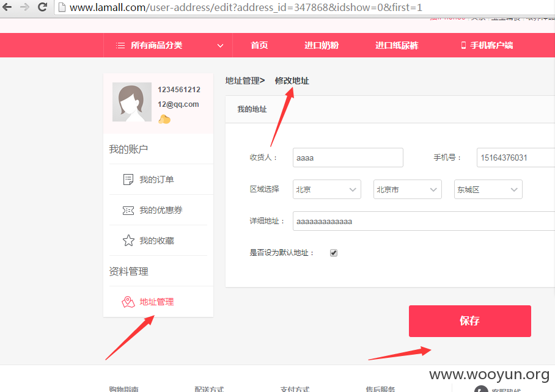Image resolution: width=555 pixels, height=392 pixels.
Task: Click the page document icon in address bar
Action: 62,7
